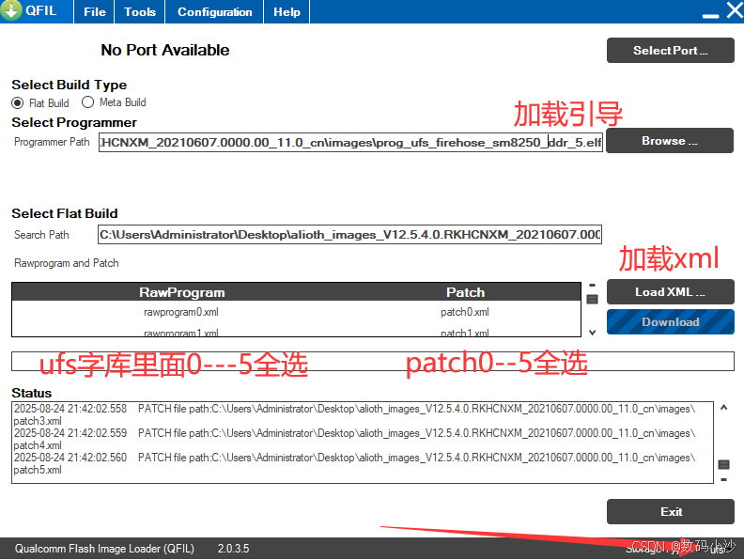This screenshot has width=744, height=560.
Task: Click the patch5.xml log line
Action: point(355,463)
